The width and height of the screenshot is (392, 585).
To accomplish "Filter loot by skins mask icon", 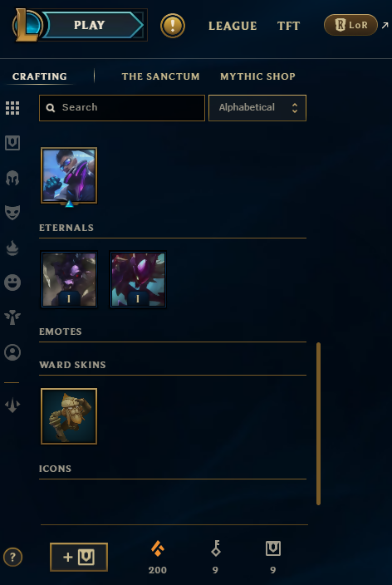I will coord(12,213).
